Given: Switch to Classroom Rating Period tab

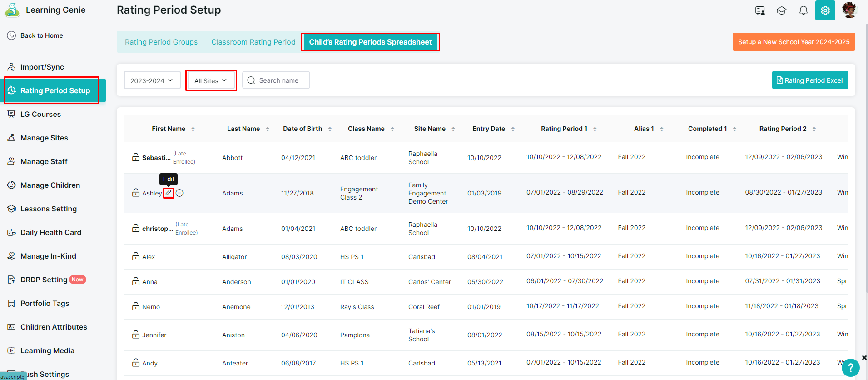Looking at the screenshot, I should [x=253, y=42].
